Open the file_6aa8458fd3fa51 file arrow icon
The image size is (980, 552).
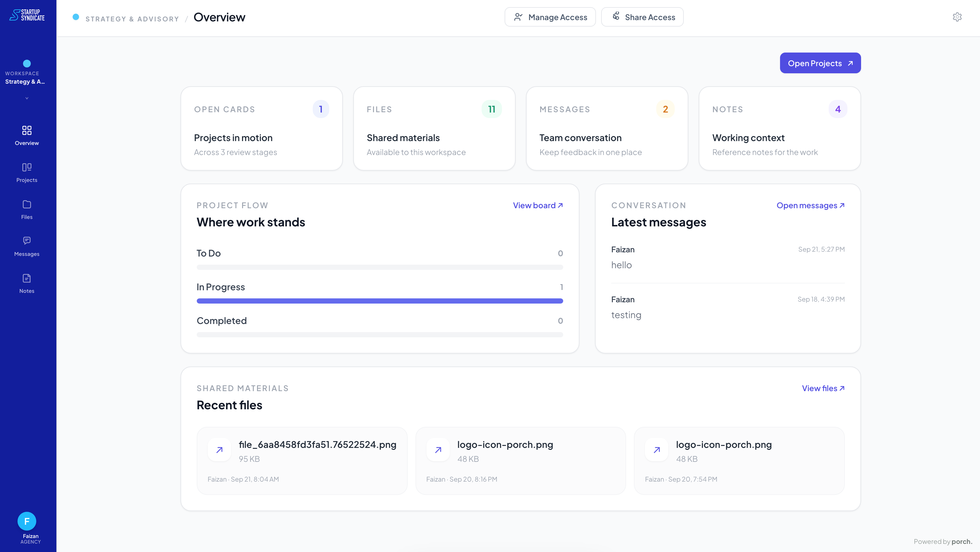click(219, 450)
